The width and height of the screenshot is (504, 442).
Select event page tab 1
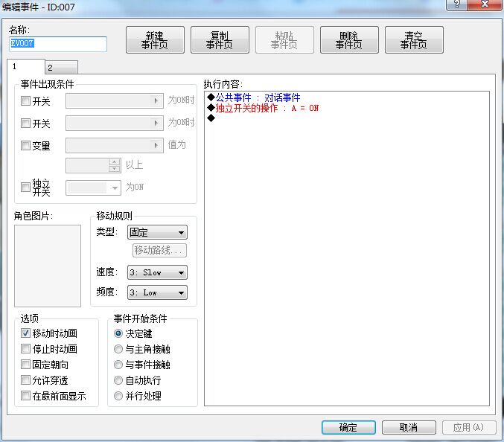(26, 66)
